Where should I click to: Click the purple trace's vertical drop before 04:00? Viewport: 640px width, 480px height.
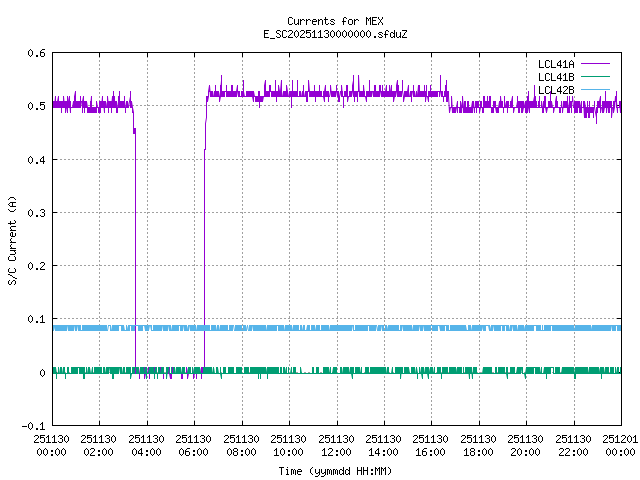click(135, 250)
